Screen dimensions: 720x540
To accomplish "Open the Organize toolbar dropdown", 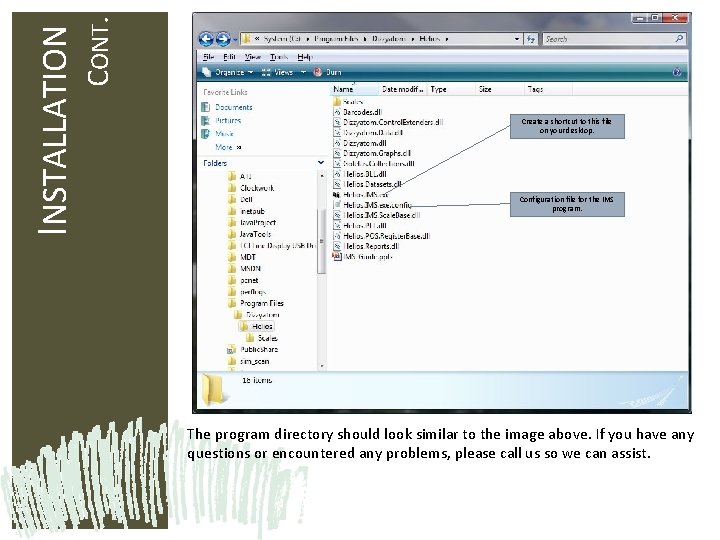I will click(228, 72).
